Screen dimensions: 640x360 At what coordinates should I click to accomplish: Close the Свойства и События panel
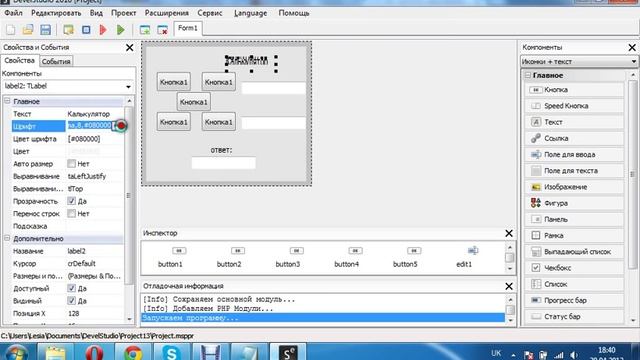click(x=130, y=47)
